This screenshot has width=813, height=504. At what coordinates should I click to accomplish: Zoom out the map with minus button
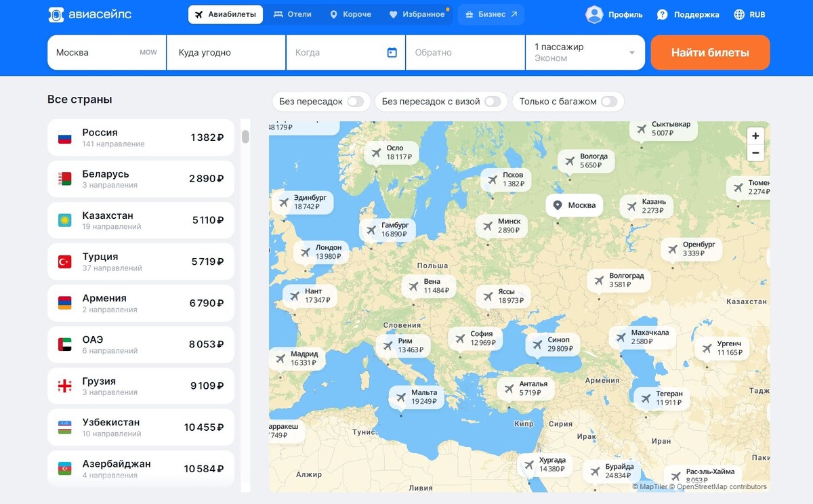click(x=755, y=153)
